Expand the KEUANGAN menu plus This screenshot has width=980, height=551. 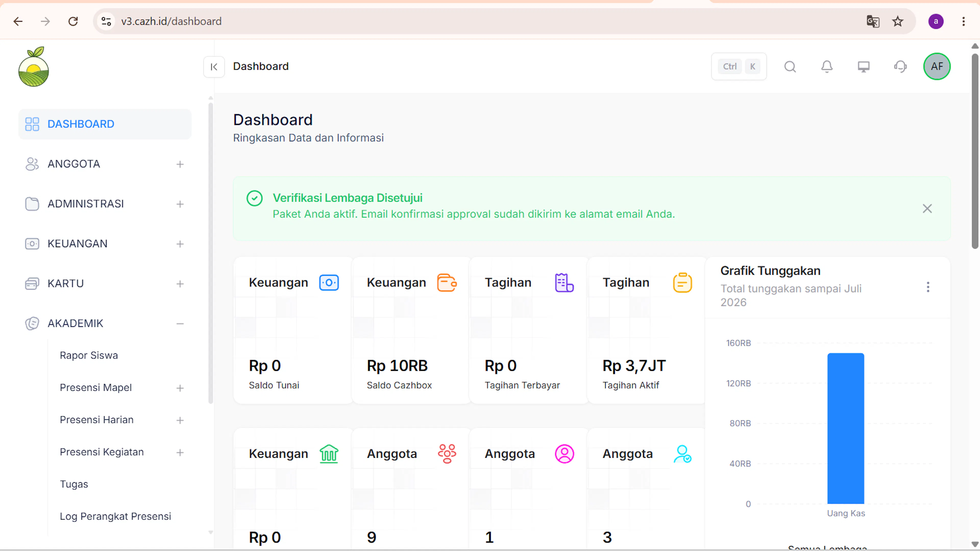point(180,244)
